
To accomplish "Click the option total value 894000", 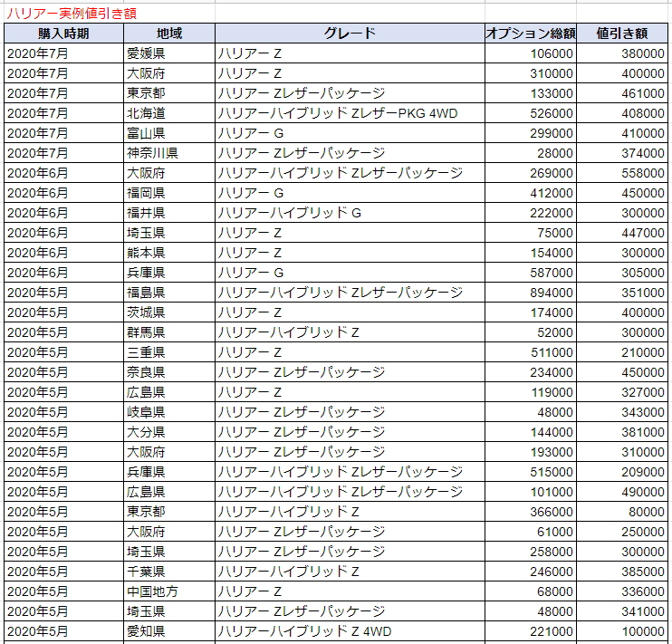I will 531,293.
